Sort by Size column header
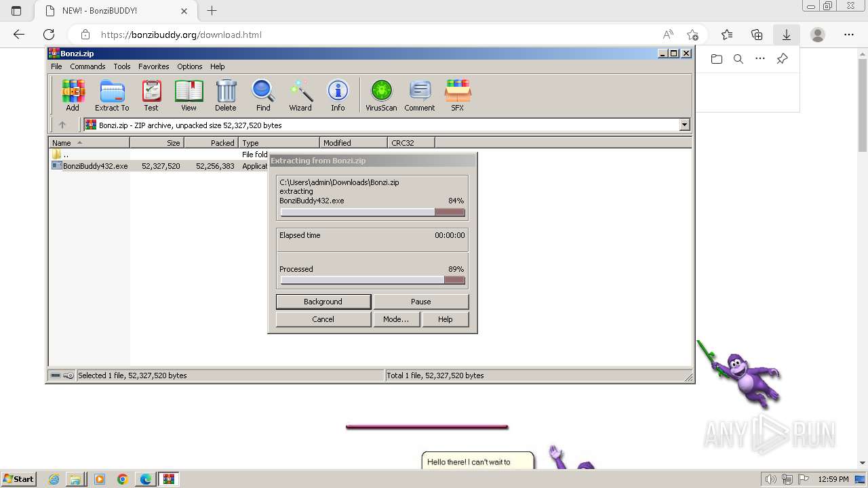 click(157, 142)
